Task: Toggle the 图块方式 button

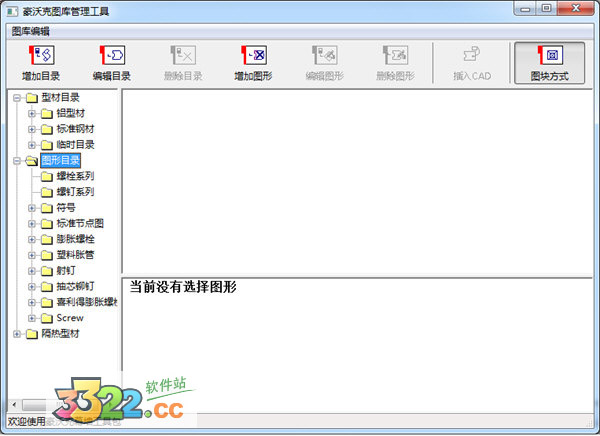Action: tap(549, 63)
